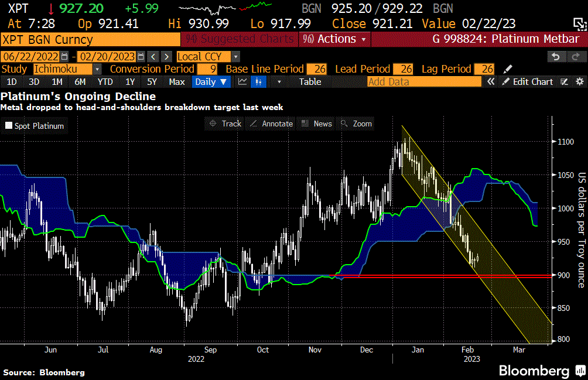Click the intraday sparkline in header
This screenshot has width=588, height=380.
(x=225, y=8)
